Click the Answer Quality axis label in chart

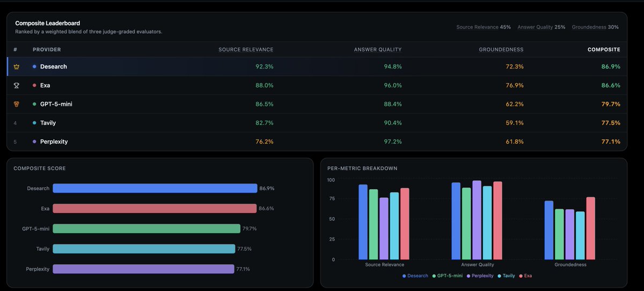point(478,265)
